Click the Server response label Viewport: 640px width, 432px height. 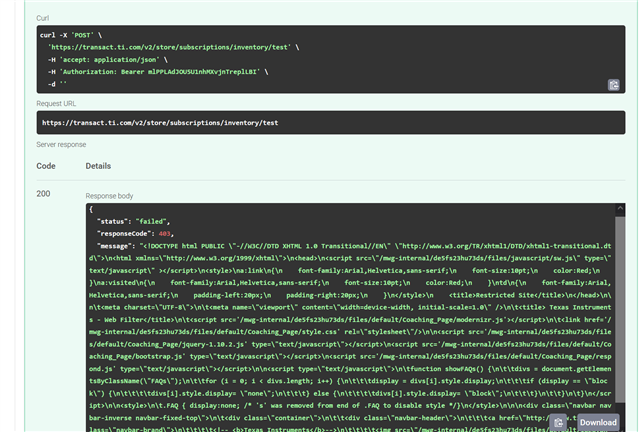61,145
